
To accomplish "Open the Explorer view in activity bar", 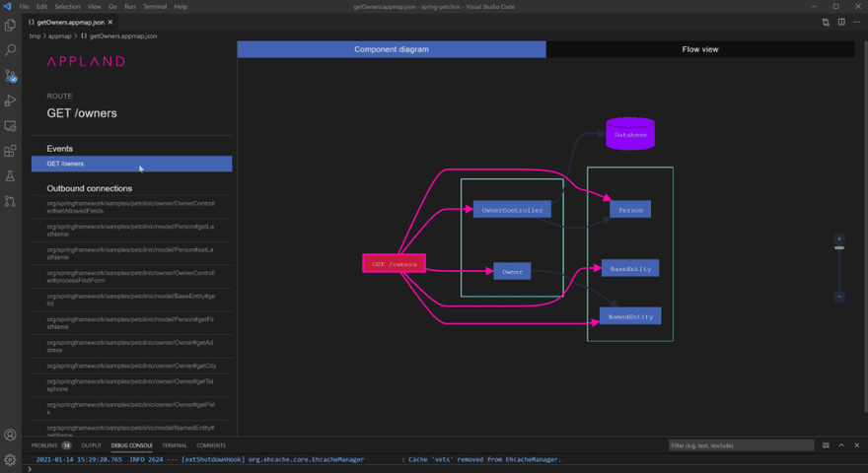I will [x=10, y=25].
